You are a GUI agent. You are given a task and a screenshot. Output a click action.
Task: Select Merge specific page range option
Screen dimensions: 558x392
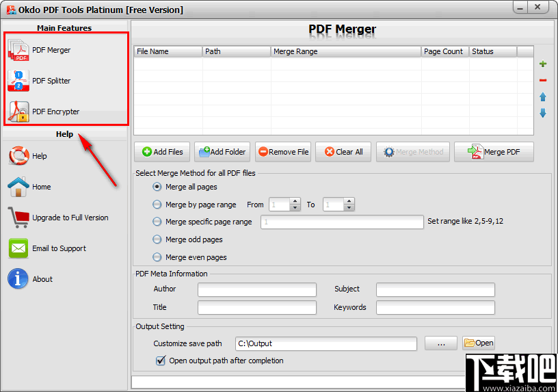coord(157,222)
